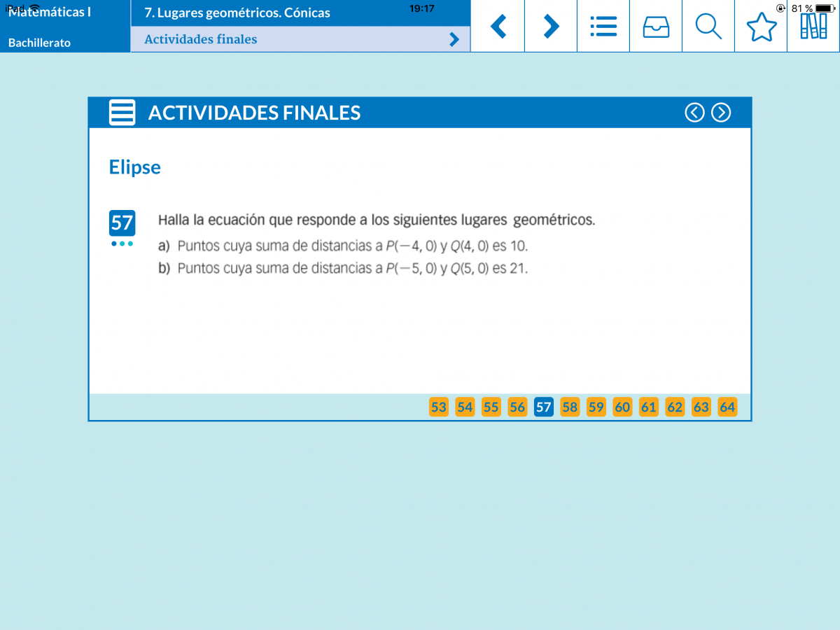Expand the Actividades finales section chevron
Screen dimensions: 840x630
click(x=454, y=40)
